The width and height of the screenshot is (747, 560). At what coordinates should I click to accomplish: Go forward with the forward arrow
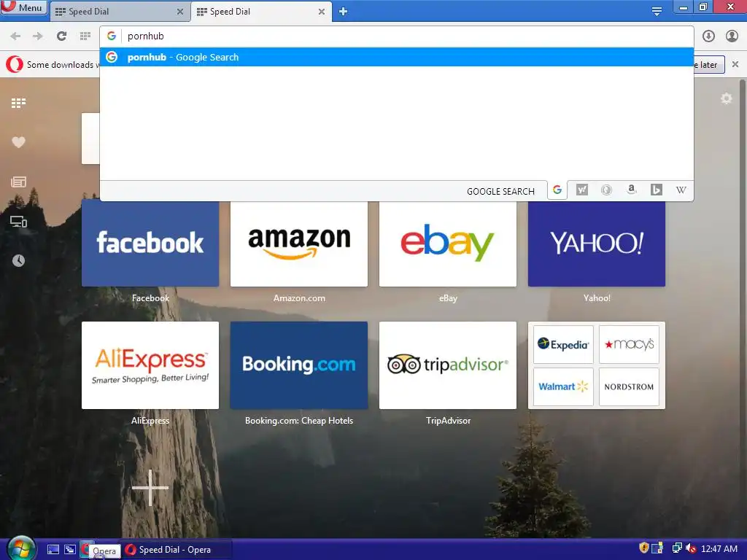click(x=38, y=36)
